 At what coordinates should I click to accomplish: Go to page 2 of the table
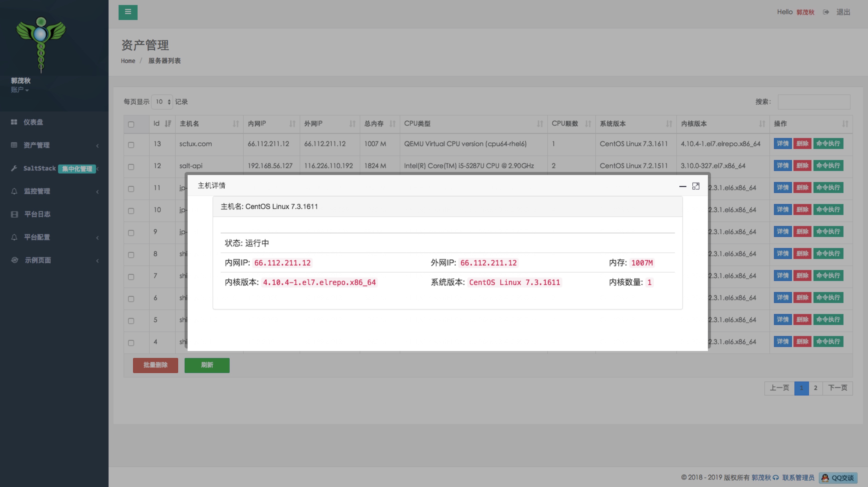coord(815,388)
